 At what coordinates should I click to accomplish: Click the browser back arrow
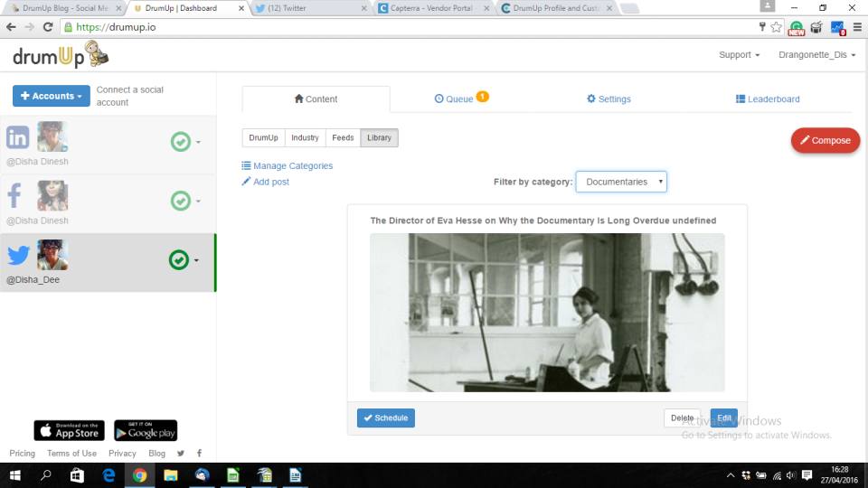pos(11,27)
